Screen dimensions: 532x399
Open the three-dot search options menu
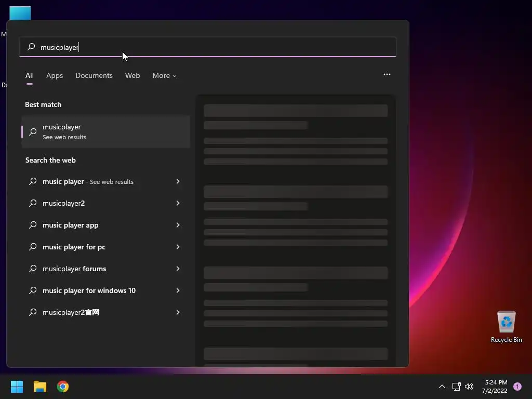pos(387,74)
